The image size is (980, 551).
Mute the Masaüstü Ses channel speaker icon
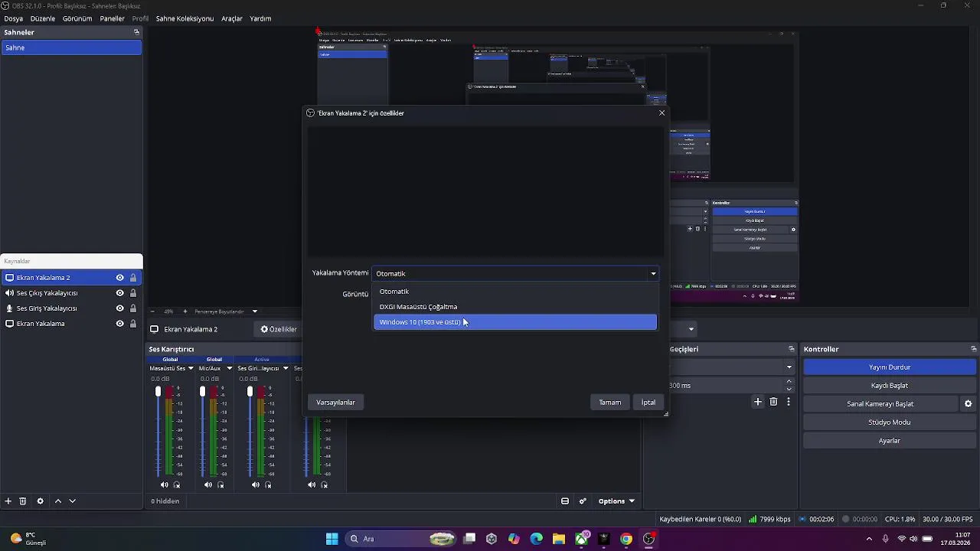pyautogui.click(x=165, y=484)
